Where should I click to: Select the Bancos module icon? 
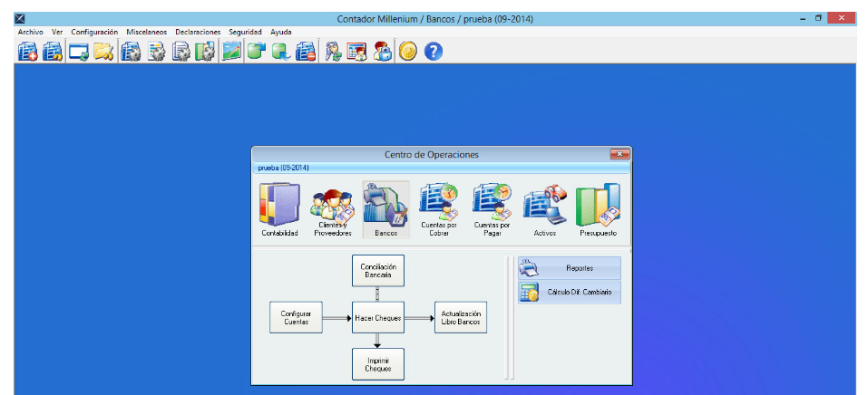click(x=385, y=209)
